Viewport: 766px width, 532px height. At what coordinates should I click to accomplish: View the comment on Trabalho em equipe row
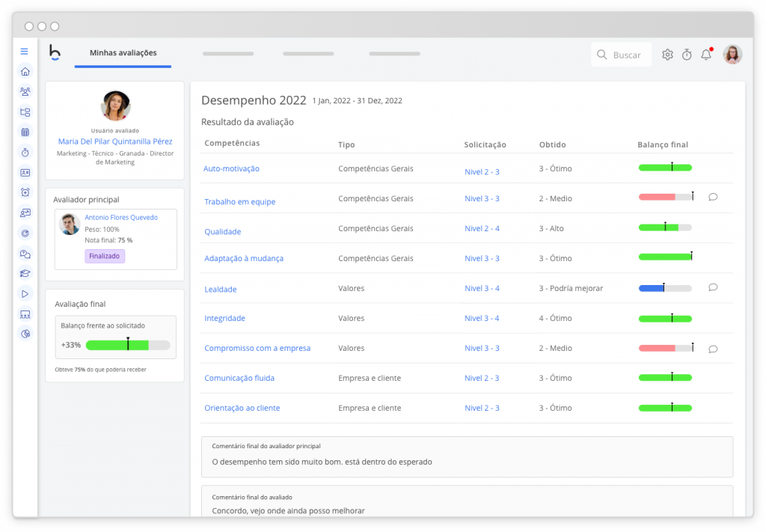click(x=713, y=198)
